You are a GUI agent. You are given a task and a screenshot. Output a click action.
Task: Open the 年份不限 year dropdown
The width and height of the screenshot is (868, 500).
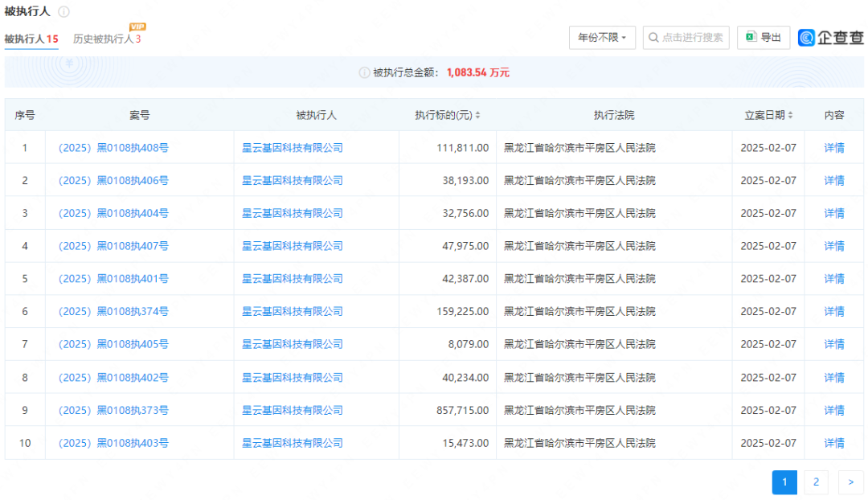click(602, 38)
